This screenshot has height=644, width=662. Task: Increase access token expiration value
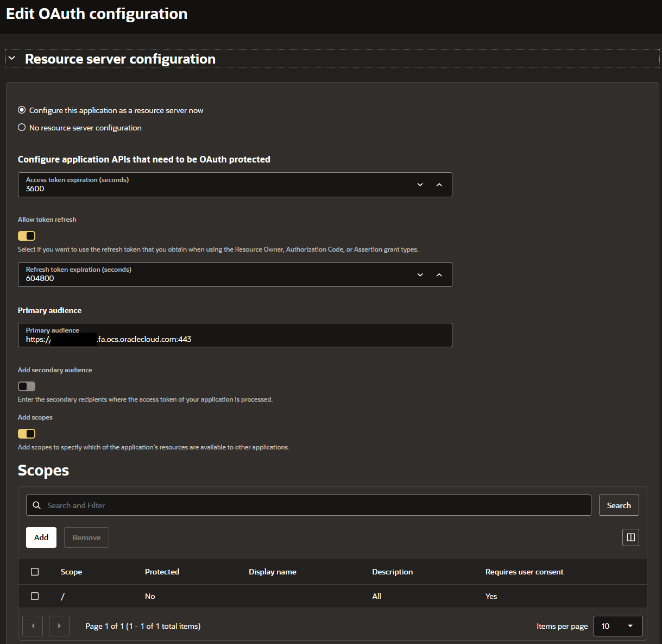439,185
